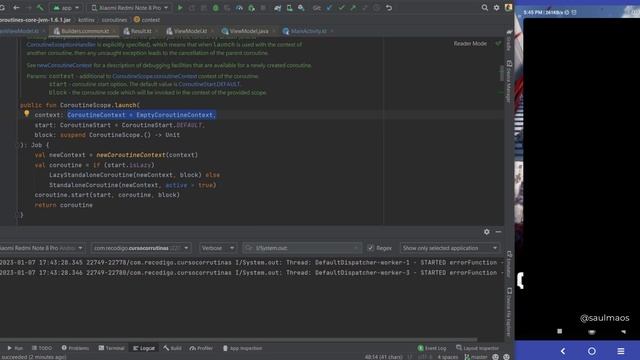The width and height of the screenshot is (640, 360).
Task: Click the Stop toolbar icon
Action: coord(263,8)
